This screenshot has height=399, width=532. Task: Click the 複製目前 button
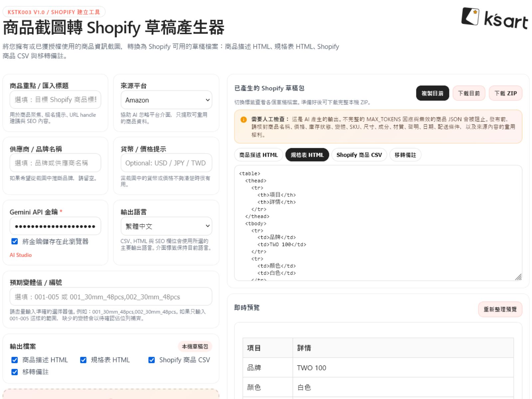pos(432,93)
